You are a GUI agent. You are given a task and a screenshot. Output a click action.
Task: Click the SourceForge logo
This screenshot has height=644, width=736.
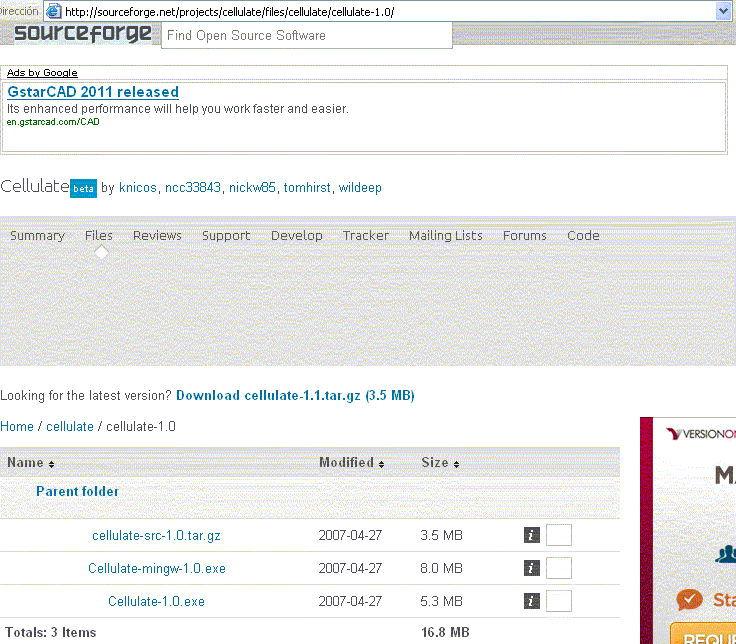click(83, 33)
